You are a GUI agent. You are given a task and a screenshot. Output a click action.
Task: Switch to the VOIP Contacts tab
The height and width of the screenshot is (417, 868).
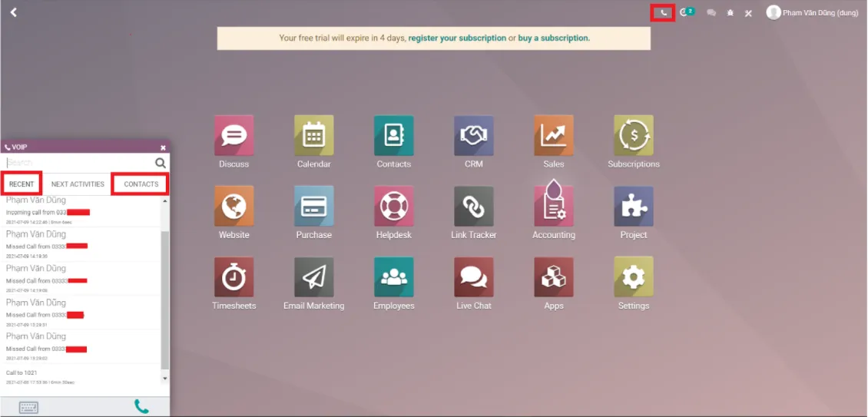[141, 184]
